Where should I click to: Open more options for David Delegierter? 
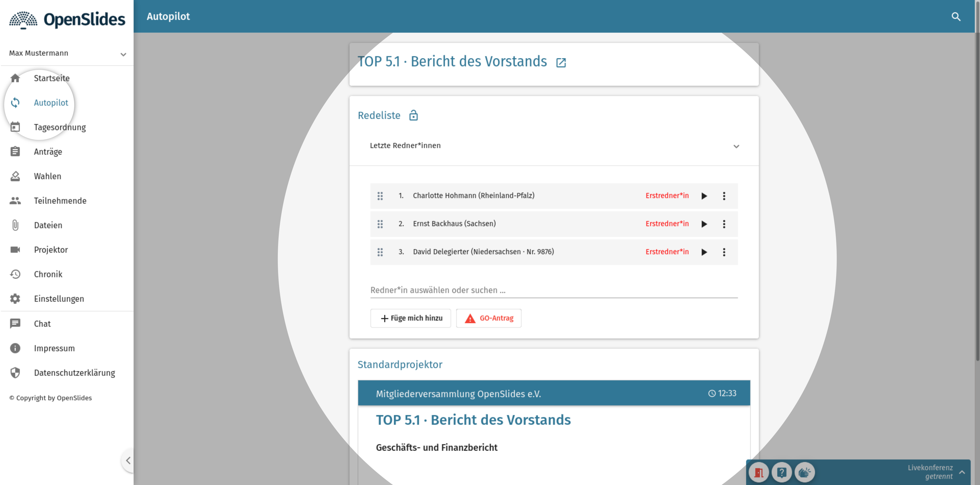(724, 252)
